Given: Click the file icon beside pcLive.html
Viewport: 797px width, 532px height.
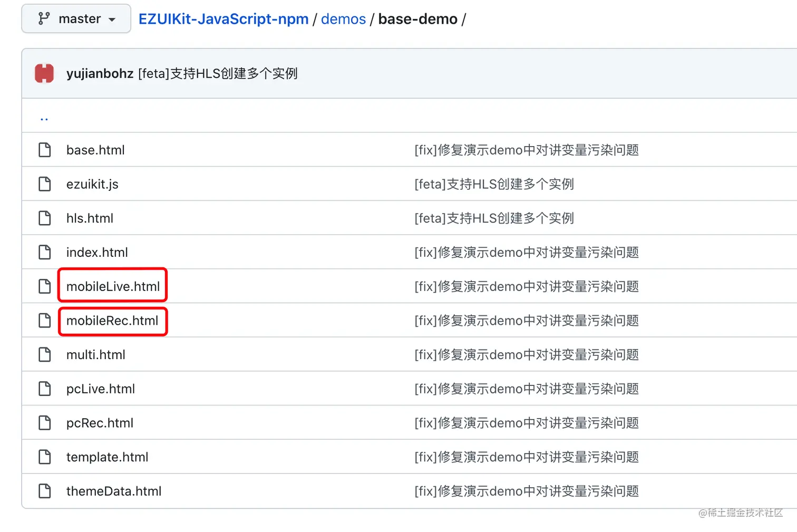Looking at the screenshot, I should [x=44, y=389].
